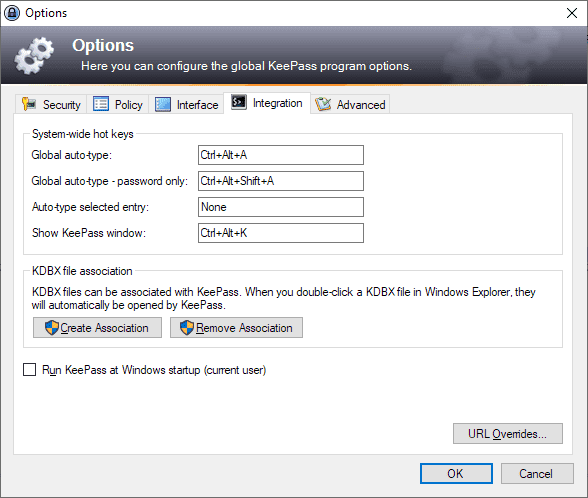Click the Integration tab terminal icon

[x=238, y=102]
